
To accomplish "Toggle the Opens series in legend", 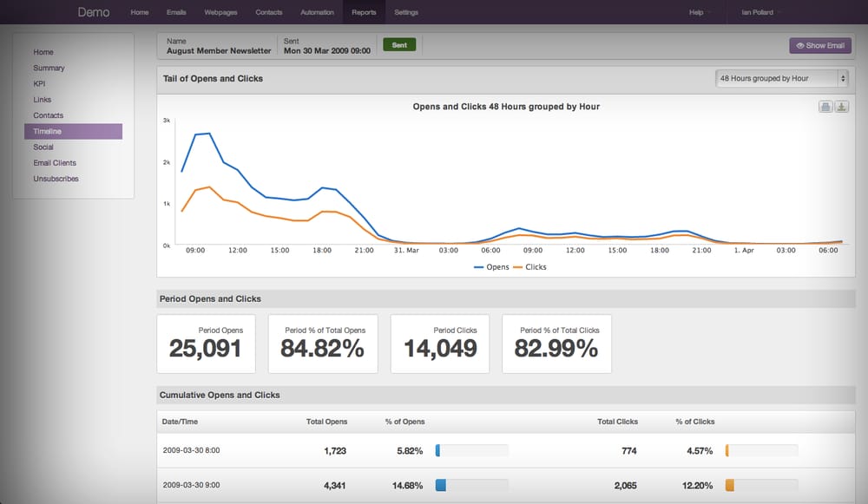I will pos(491,267).
